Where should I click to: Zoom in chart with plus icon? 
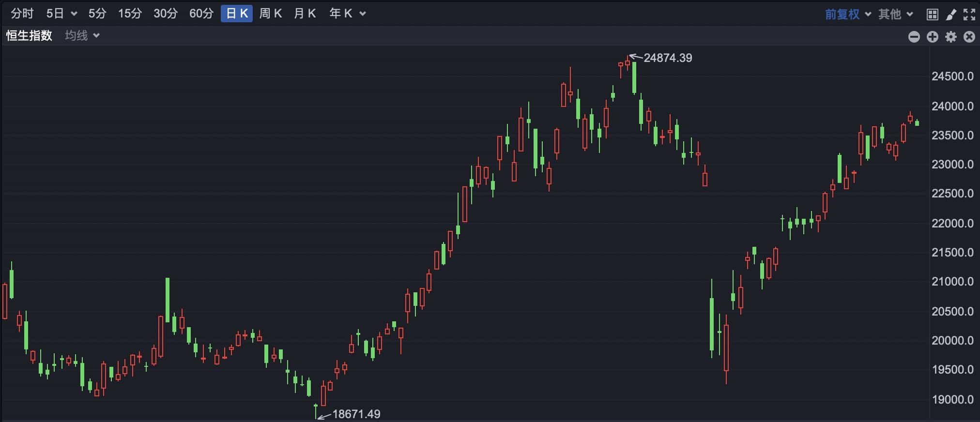click(x=932, y=37)
